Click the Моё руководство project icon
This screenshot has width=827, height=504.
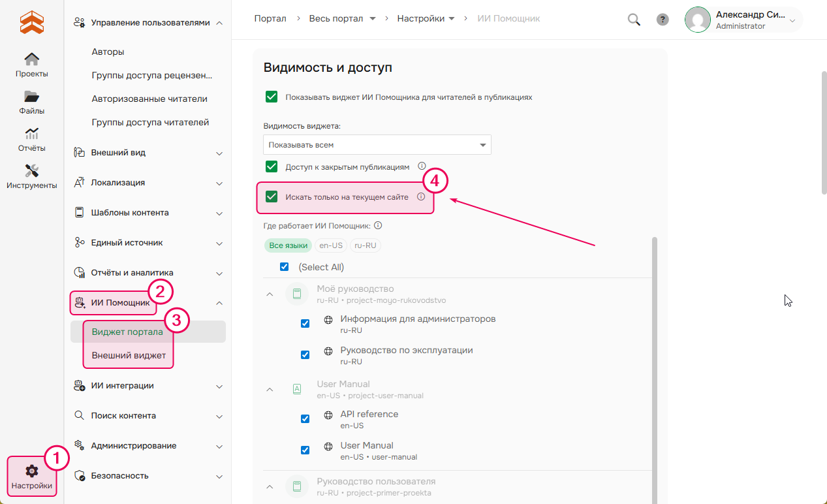pyautogui.click(x=297, y=294)
